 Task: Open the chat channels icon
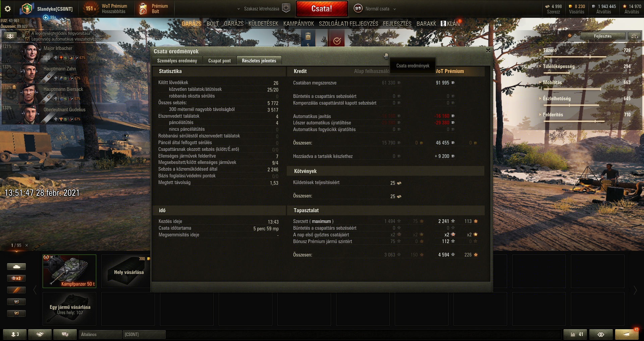(65, 334)
